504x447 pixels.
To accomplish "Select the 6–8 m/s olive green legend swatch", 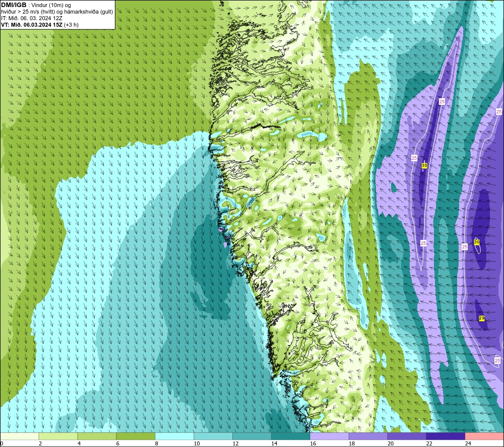I will [136, 436].
